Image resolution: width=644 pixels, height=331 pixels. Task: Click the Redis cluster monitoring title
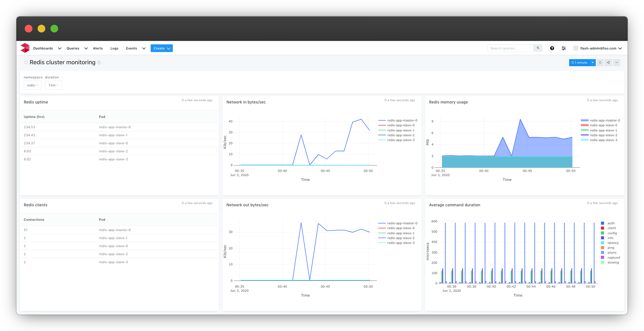(x=63, y=62)
